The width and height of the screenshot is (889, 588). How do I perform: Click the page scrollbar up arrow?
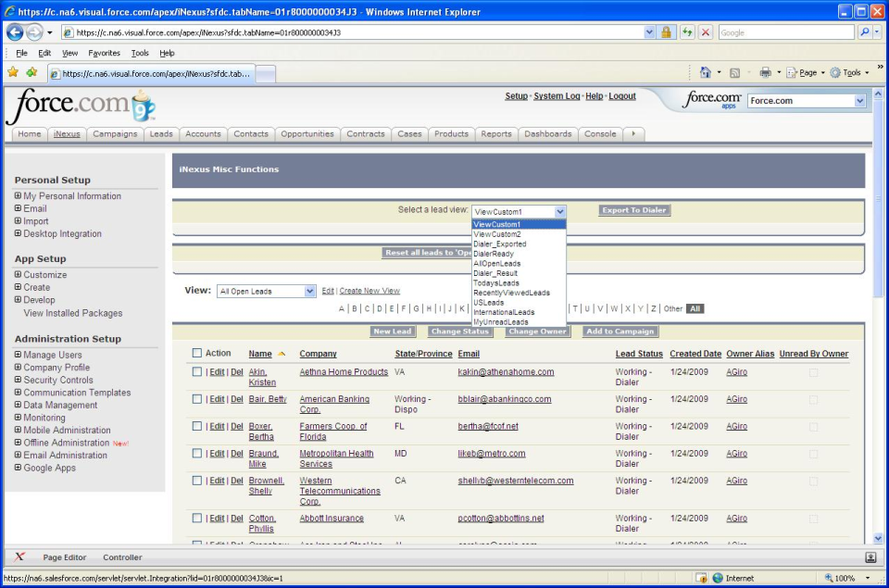pyautogui.click(x=878, y=93)
